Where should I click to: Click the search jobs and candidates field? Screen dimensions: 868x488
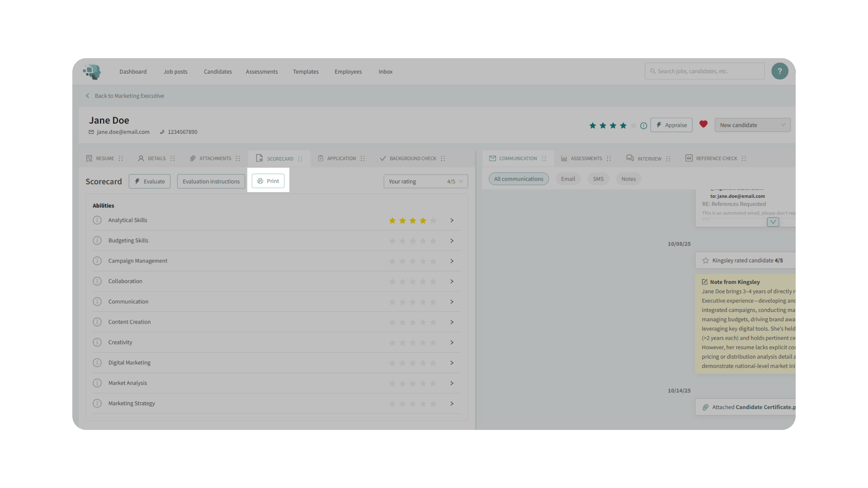coord(704,71)
